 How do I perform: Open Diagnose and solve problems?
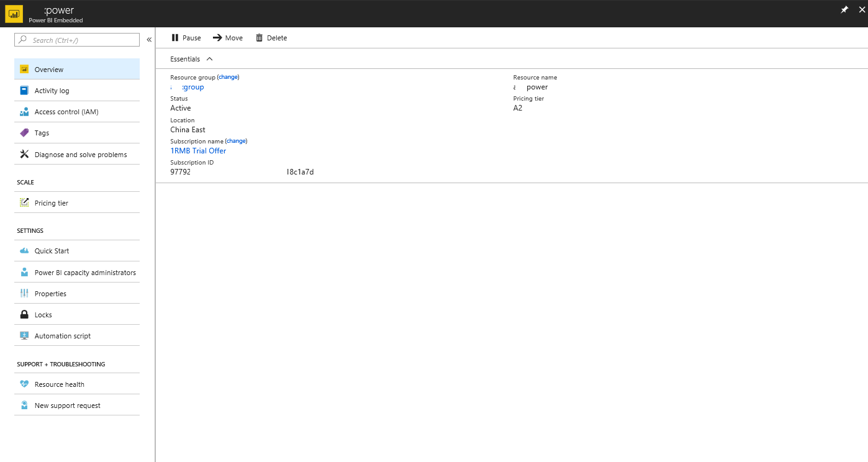tap(80, 155)
